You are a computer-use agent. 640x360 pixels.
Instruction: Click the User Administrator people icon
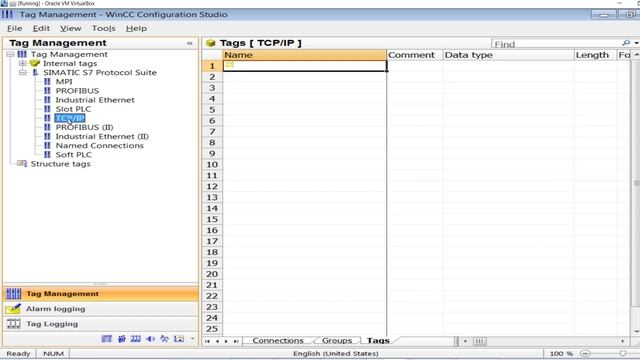(x=122, y=339)
